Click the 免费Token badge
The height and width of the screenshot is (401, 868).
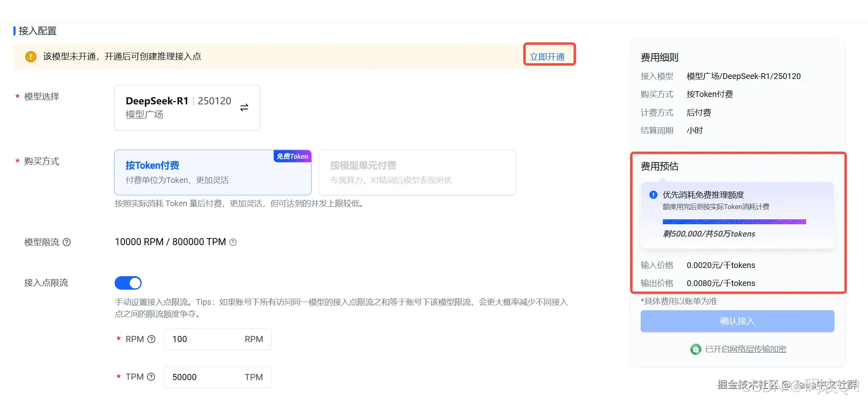point(292,156)
